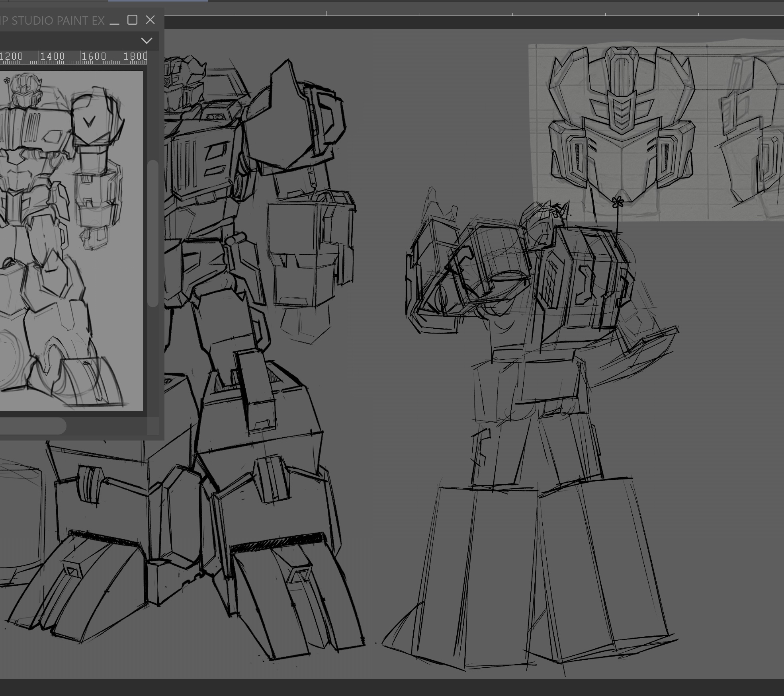Close the floating Studio Paint EX window
Image resolution: width=784 pixels, height=696 pixels.
[150, 20]
